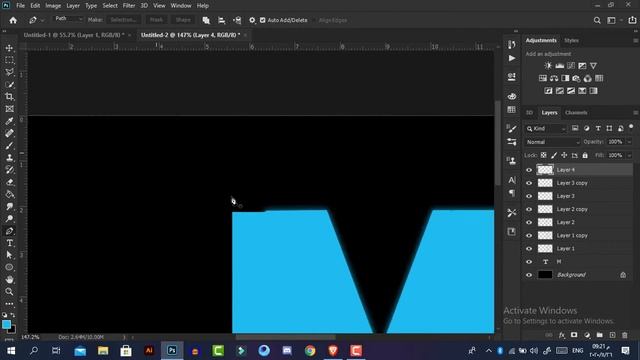Image resolution: width=640 pixels, height=360 pixels.
Task: Select the Eyedropper tool
Action: [9, 121]
